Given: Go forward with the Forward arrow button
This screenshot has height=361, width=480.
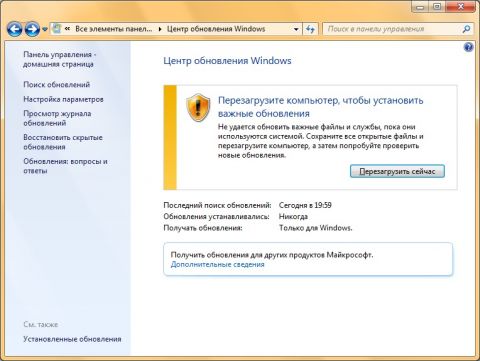Looking at the screenshot, I should coord(32,29).
